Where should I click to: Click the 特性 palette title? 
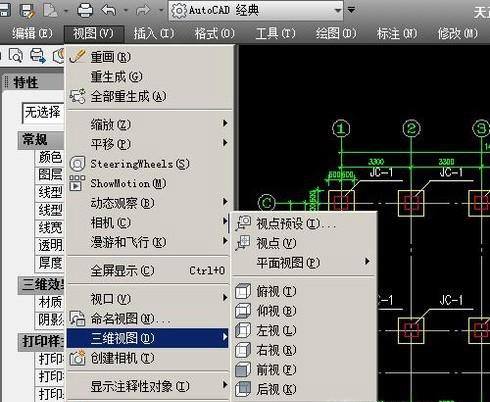[x=25, y=82]
